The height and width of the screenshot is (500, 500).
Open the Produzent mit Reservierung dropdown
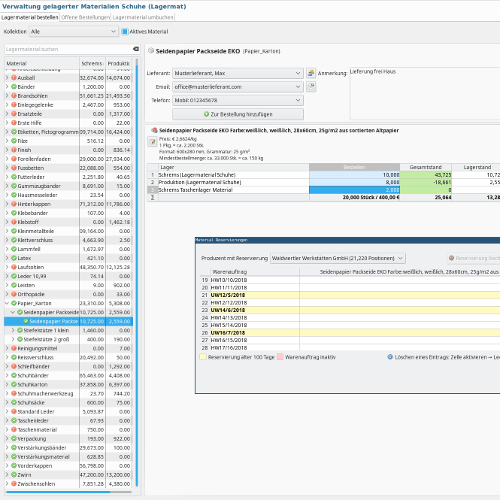338,258
